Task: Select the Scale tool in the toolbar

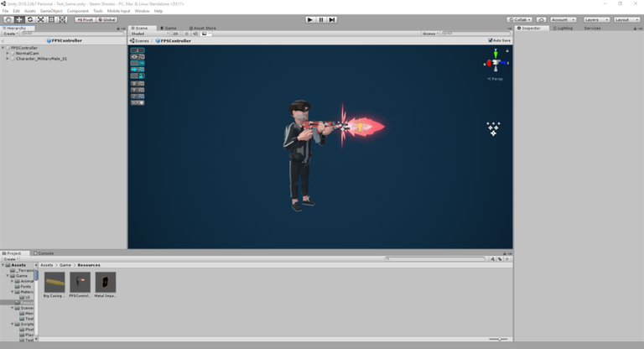Action: point(40,20)
